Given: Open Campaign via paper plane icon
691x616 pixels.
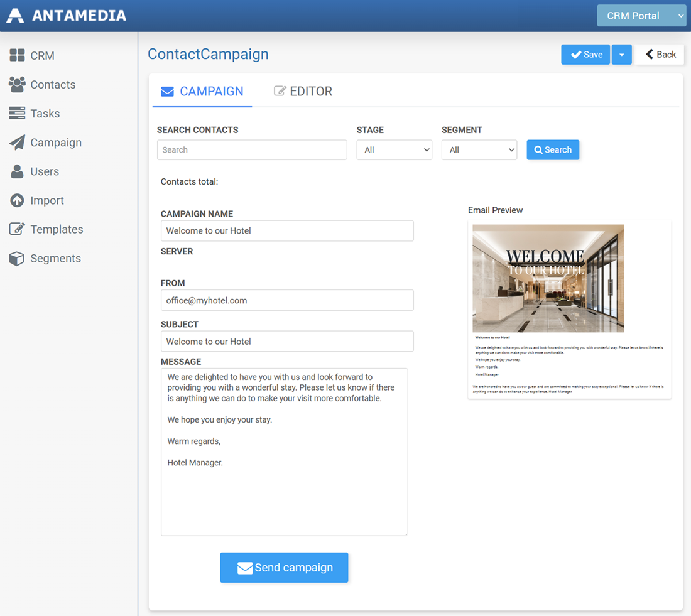Looking at the screenshot, I should pyautogui.click(x=17, y=142).
